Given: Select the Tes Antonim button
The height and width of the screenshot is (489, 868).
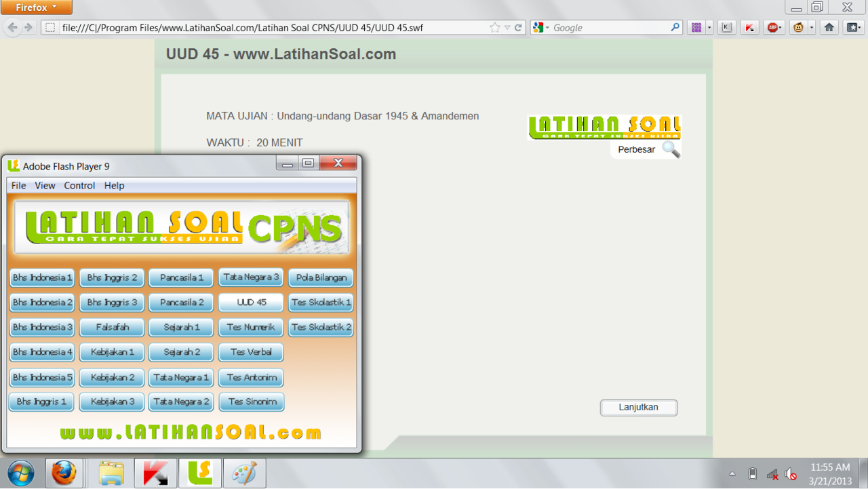Looking at the screenshot, I should [251, 378].
